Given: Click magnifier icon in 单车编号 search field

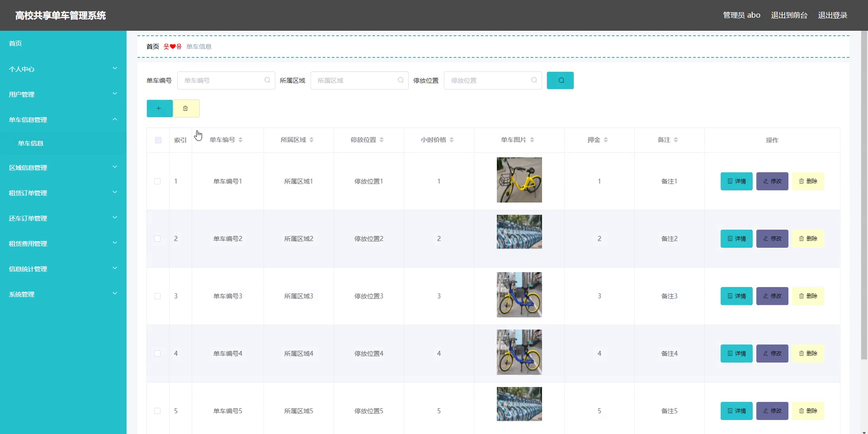Looking at the screenshot, I should 267,80.
